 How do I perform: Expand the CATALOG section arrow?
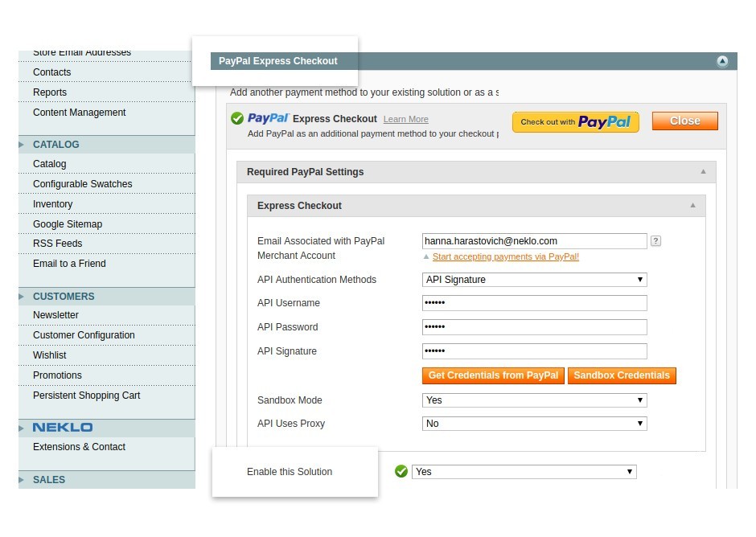(21, 145)
